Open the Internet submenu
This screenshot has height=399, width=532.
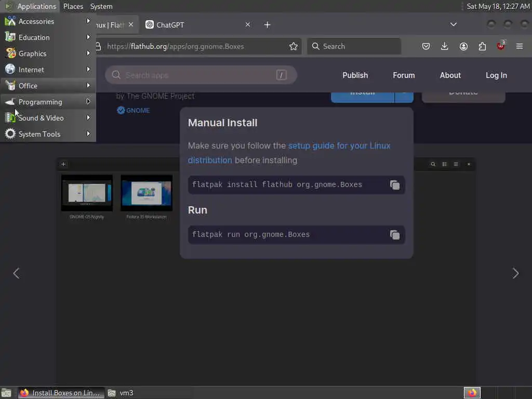pos(48,70)
